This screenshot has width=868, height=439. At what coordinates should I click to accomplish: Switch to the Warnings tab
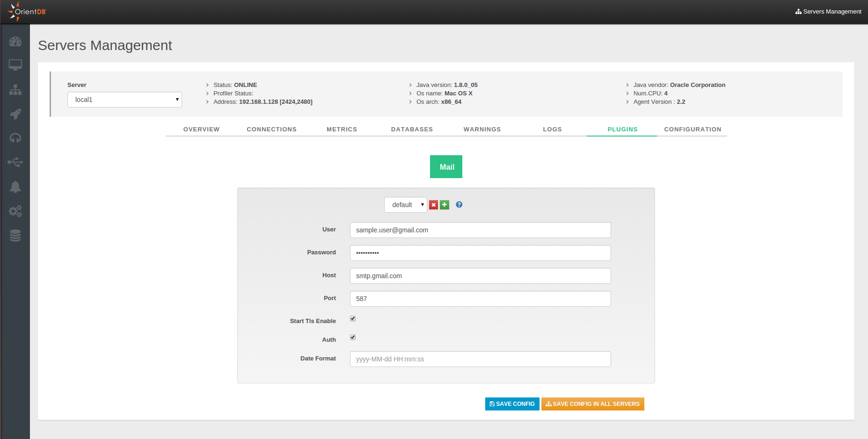(482, 130)
